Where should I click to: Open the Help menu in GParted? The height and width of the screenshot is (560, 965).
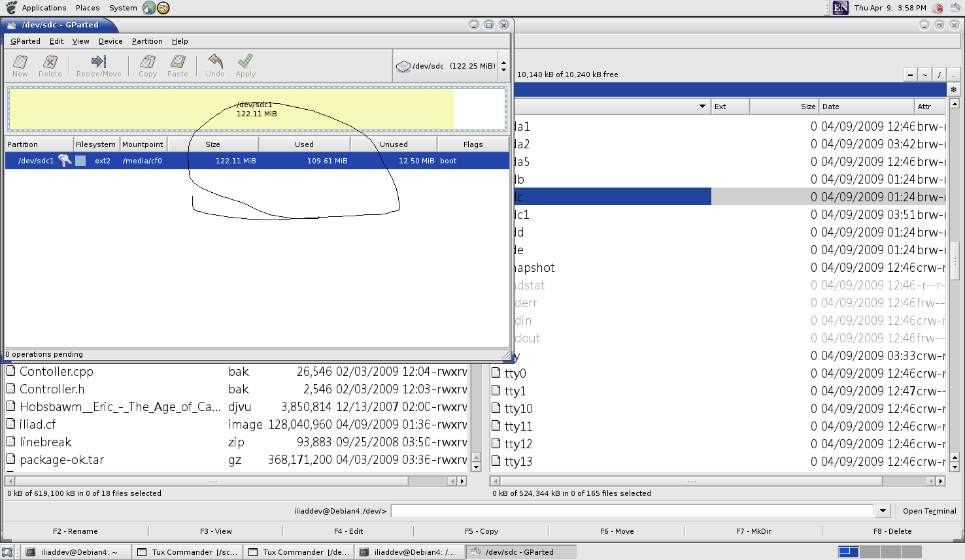180,41
